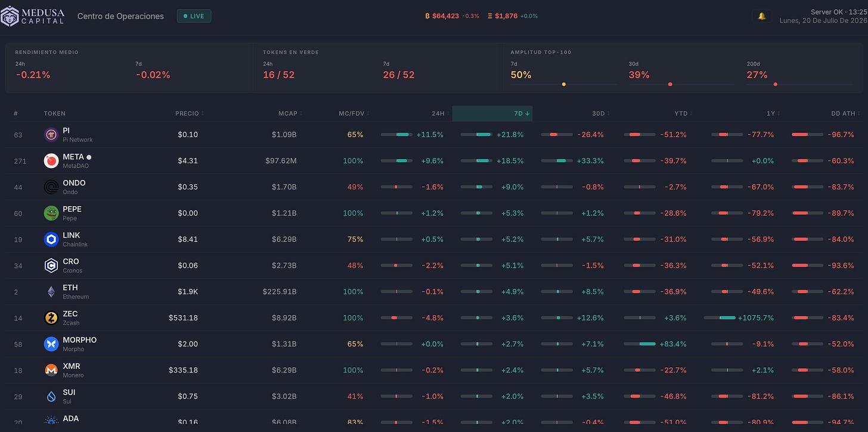Image resolution: width=868 pixels, height=432 pixels.
Task: Click the 7d amplitud breadth slider
Action: (563, 84)
